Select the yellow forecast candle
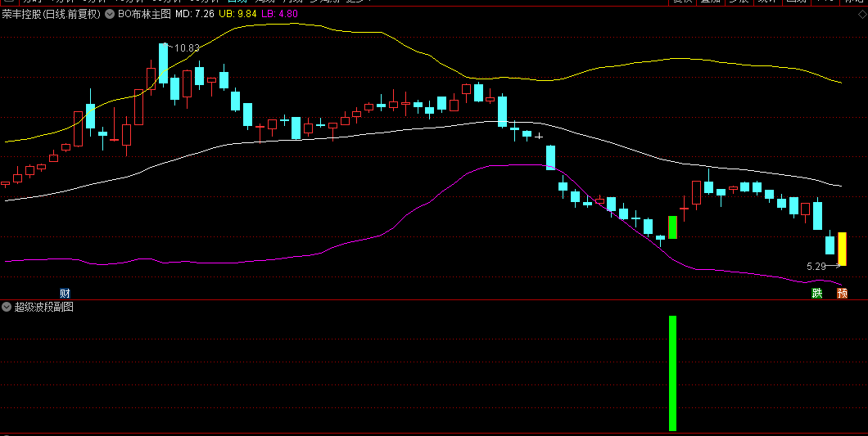 [x=842, y=249]
